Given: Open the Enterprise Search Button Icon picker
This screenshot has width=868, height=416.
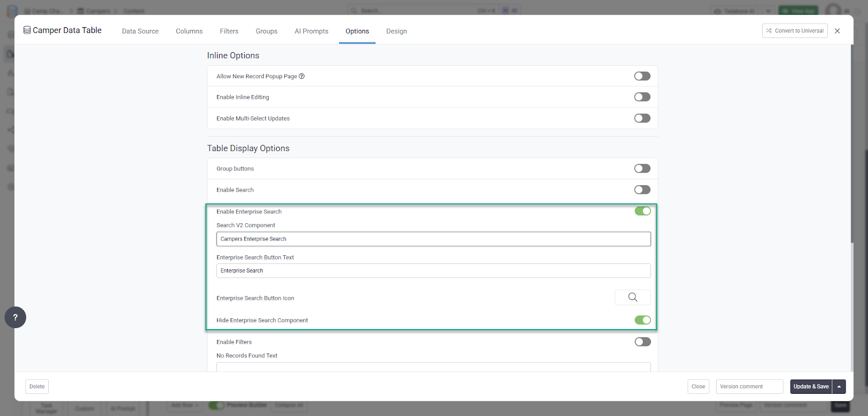Looking at the screenshot, I should pyautogui.click(x=632, y=297).
